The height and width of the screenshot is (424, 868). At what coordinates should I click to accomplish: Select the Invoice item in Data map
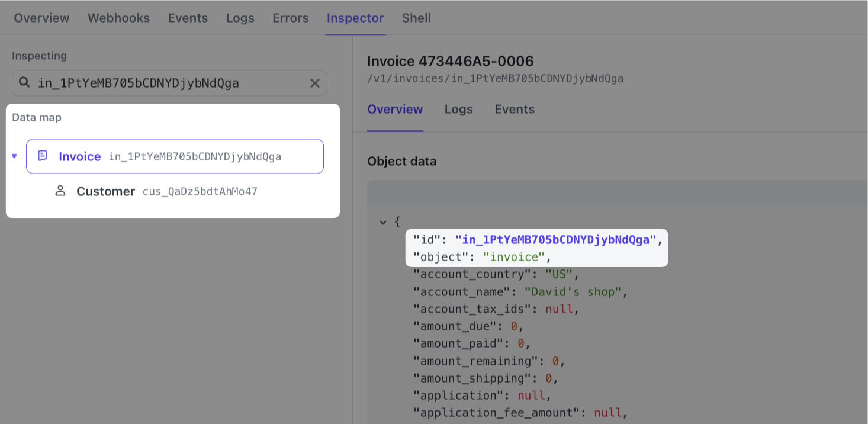tap(175, 156)
